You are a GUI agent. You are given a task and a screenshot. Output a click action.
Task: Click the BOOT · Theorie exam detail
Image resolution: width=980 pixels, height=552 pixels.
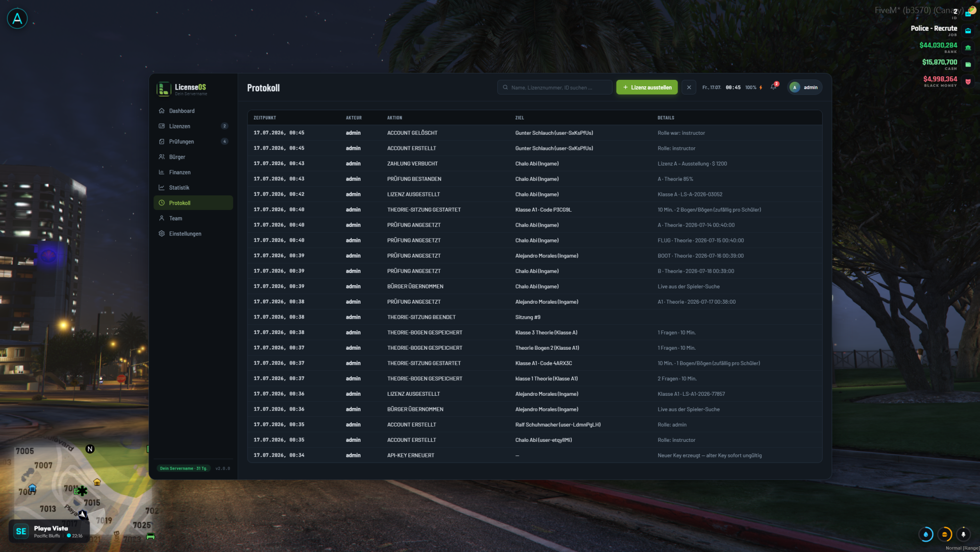(701, 256)
